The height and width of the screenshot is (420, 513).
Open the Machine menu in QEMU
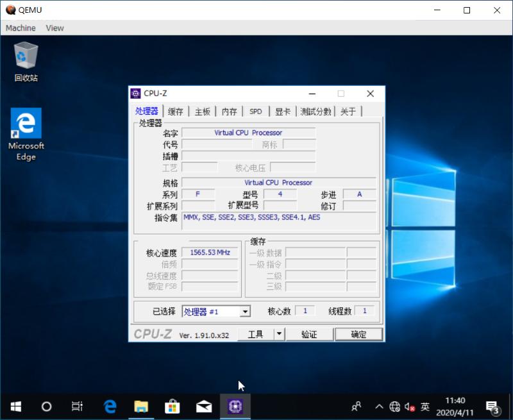[21, 28]
